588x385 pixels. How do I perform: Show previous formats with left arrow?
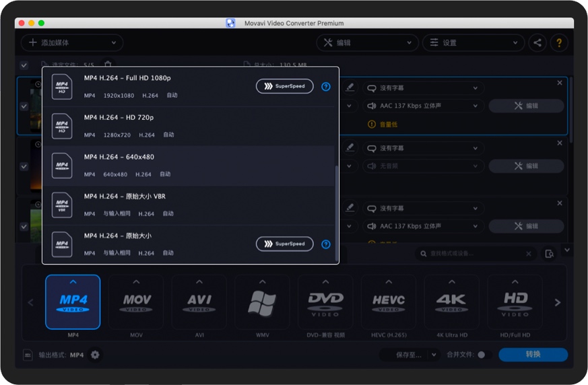[31, 302]
